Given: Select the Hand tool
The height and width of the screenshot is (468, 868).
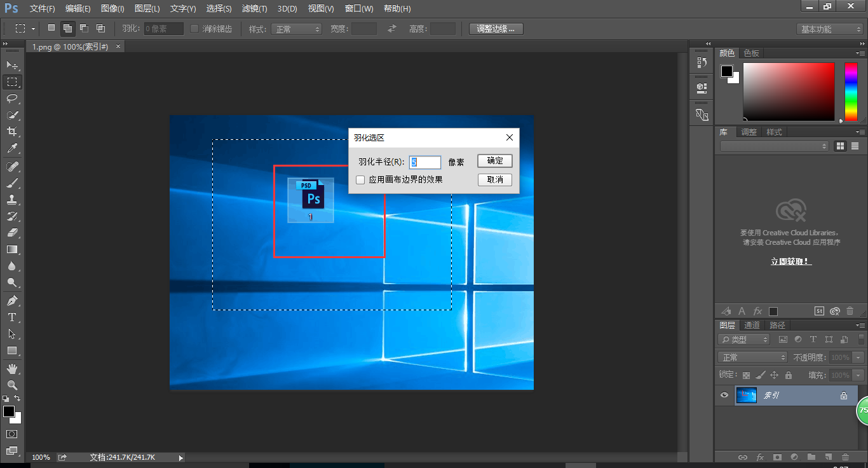Looking at the screenshot, I should (x=12, y=368).
